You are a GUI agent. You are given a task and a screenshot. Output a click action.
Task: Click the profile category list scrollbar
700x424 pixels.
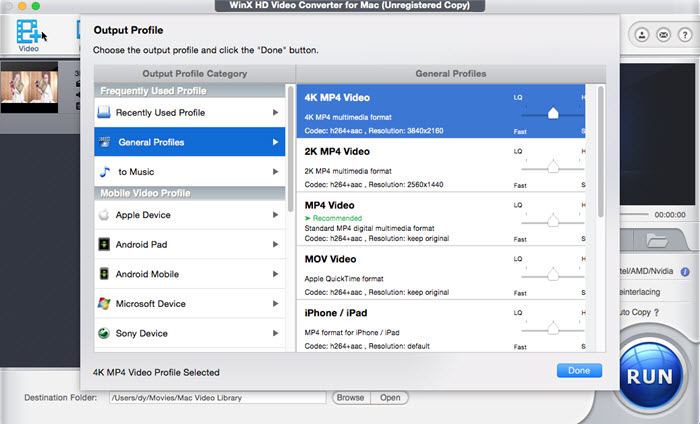291,150
